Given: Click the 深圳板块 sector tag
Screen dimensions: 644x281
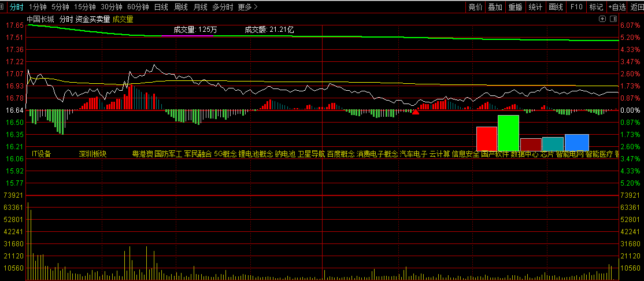Looking at the screenshot, I should pyautogui.click(x=93, y=154).
